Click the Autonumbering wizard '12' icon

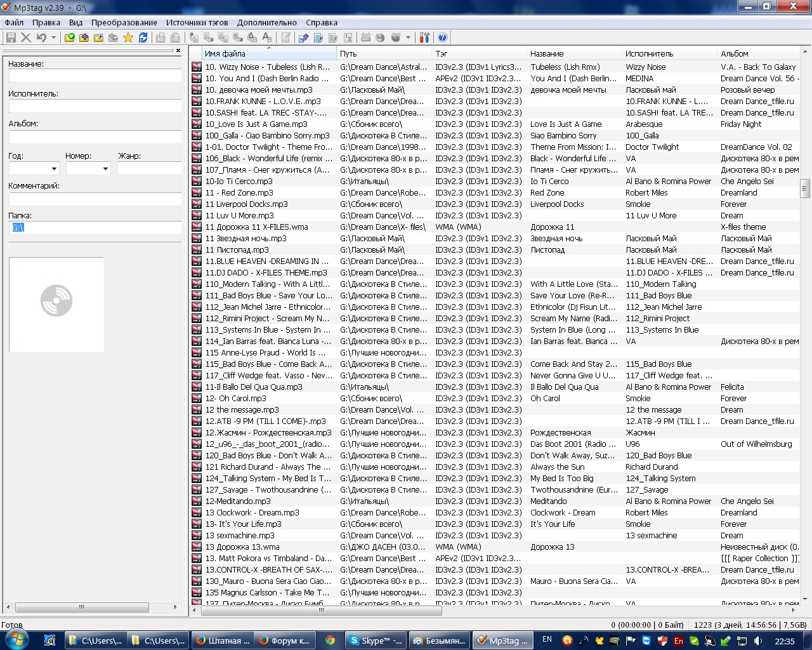pyautogui.click(x=348, y=37)
